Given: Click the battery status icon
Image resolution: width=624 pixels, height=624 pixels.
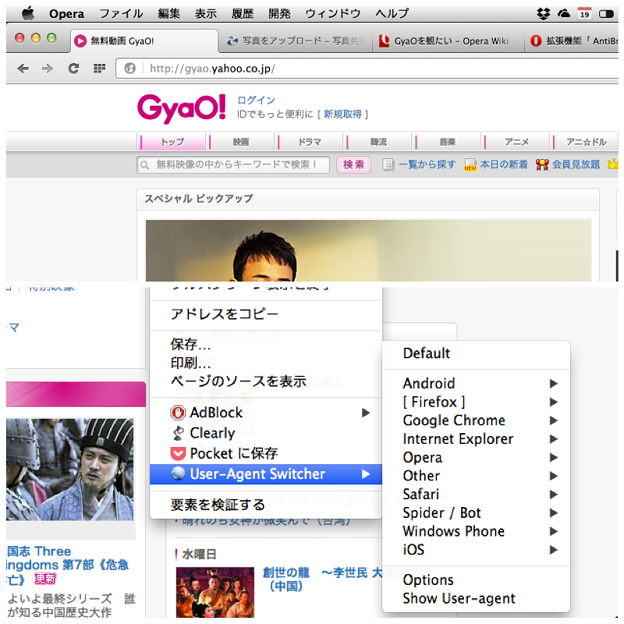Looking at the screenshot, I should pyautogui.click(x=606, y=14).
